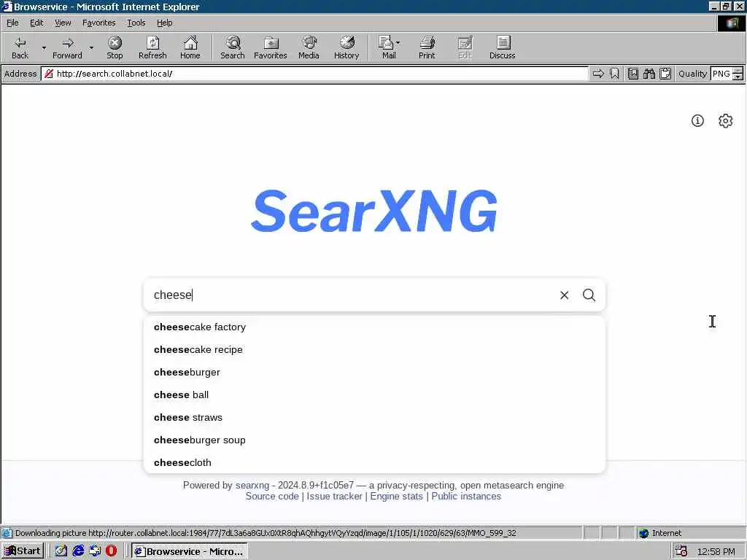This screenshot has height=560, width=747.
Task: Open the Source code link
Action: pyautogui.click(x=272, y=496)
